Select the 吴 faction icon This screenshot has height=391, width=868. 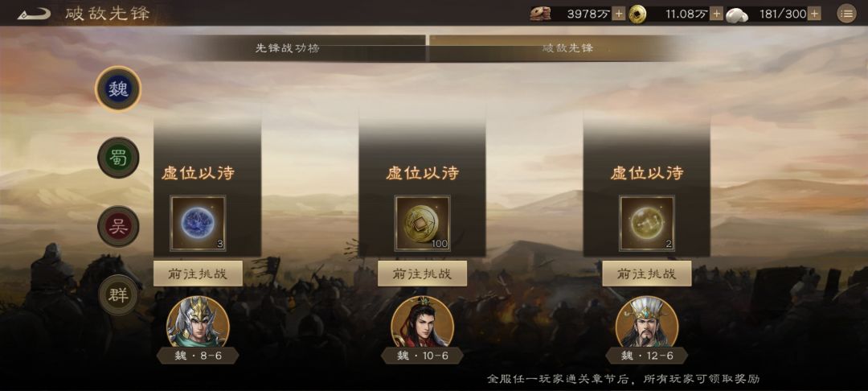[x=118, y=227]
